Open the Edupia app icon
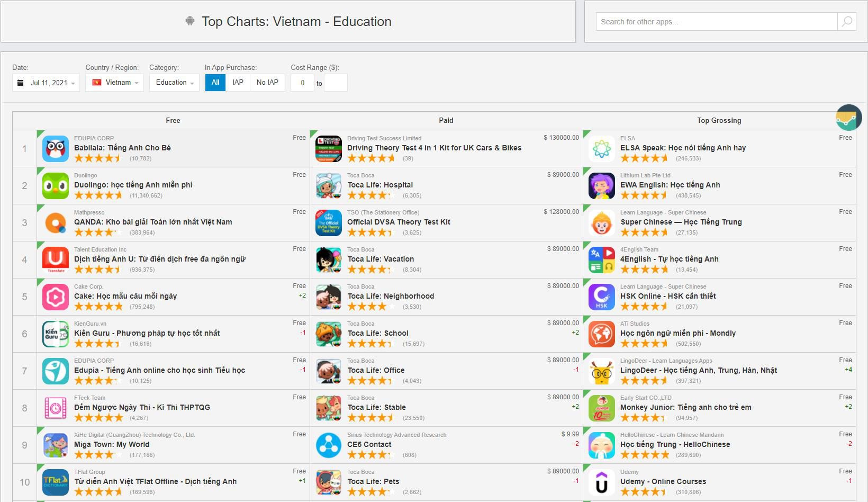This screenshot has height=502, width=868. point(56,371)
